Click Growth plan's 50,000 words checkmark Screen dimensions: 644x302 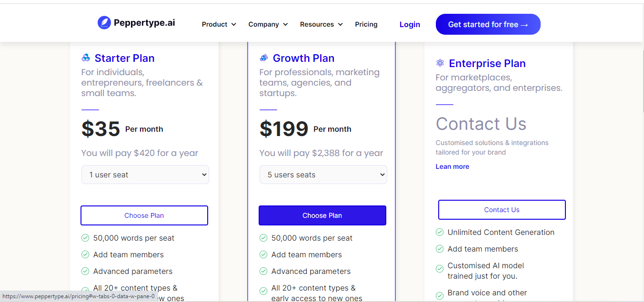pyautogui.click(x=263, y=238)
